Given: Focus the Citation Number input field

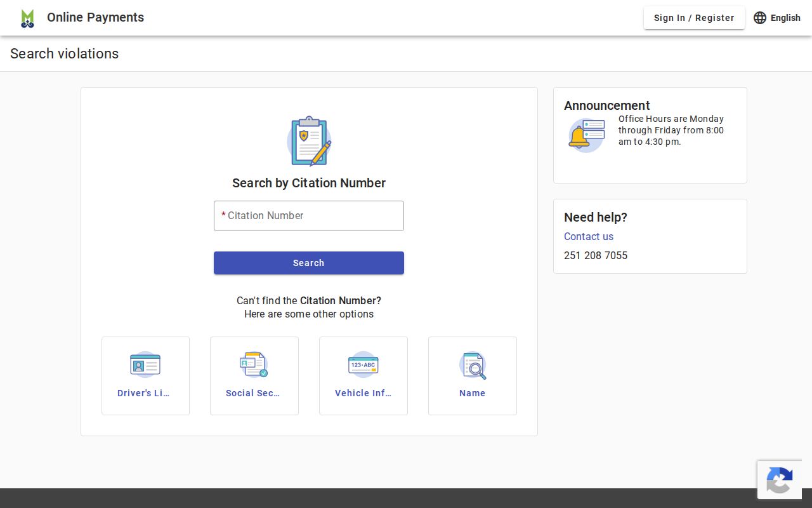Looking at the screenshot, I should click(309, 216).
